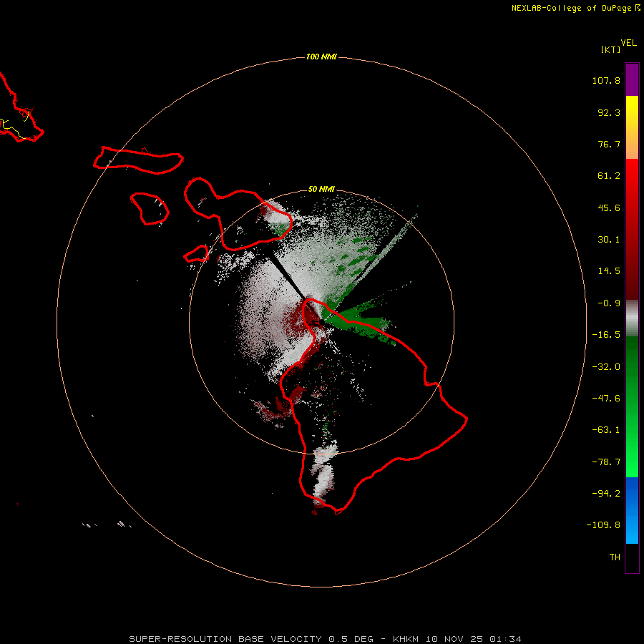This screenshot has width=644, height=644.
Task: Click the -109.8 velocity scale value
Action: [603, 525]
